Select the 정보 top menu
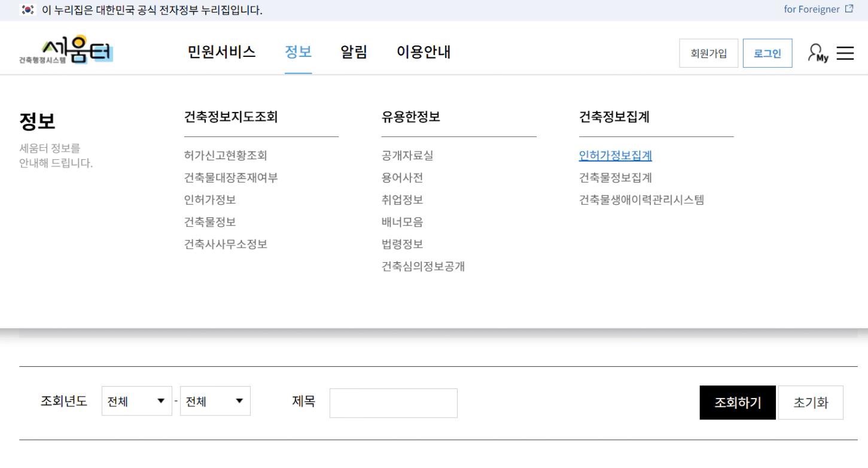 (x=298, y=52)
